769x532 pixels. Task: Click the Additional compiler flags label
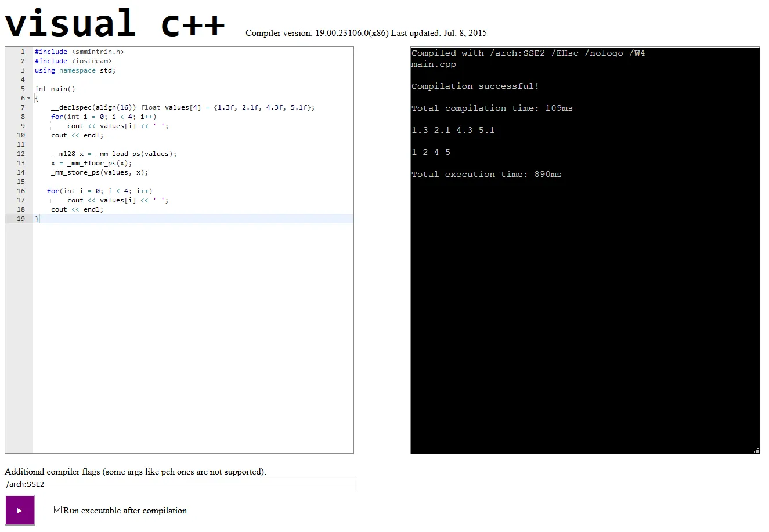point(135,472)
